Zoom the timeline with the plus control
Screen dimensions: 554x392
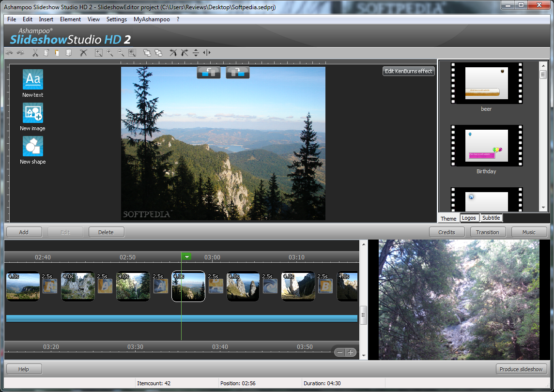350,352
